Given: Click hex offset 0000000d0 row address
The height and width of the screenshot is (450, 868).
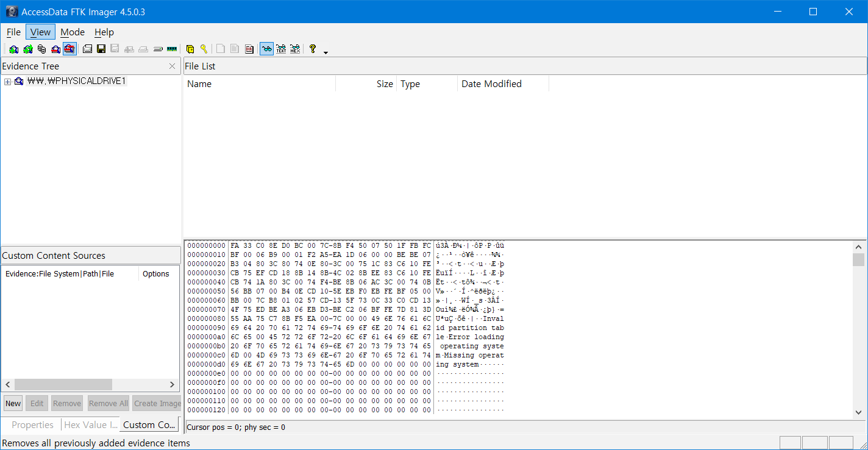Looking at the screenshot, I should tap(207, 364).
